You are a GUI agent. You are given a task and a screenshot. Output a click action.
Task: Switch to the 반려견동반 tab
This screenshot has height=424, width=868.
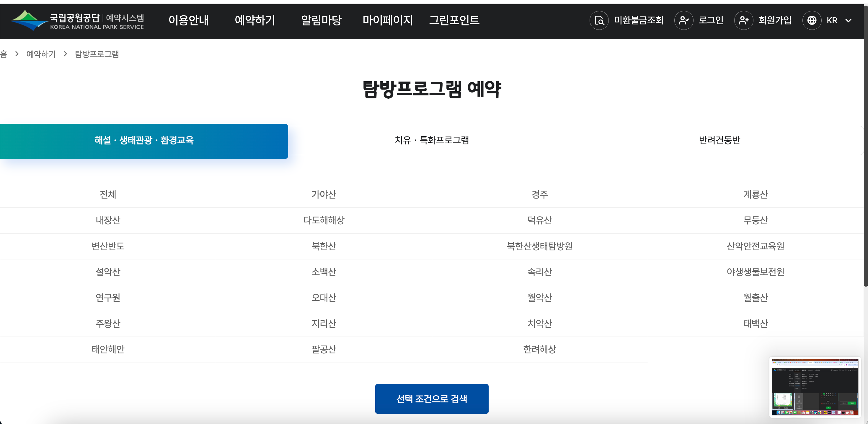click(720, 140)
